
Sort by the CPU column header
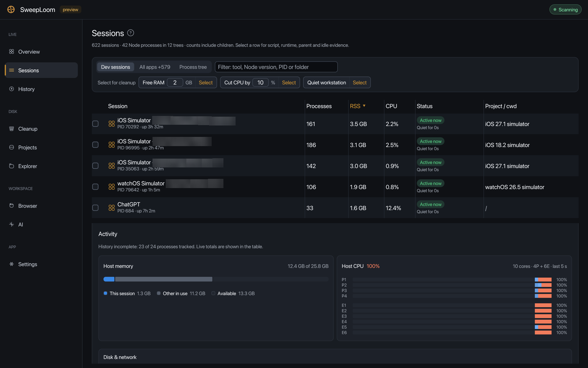(x=391, y=106)
